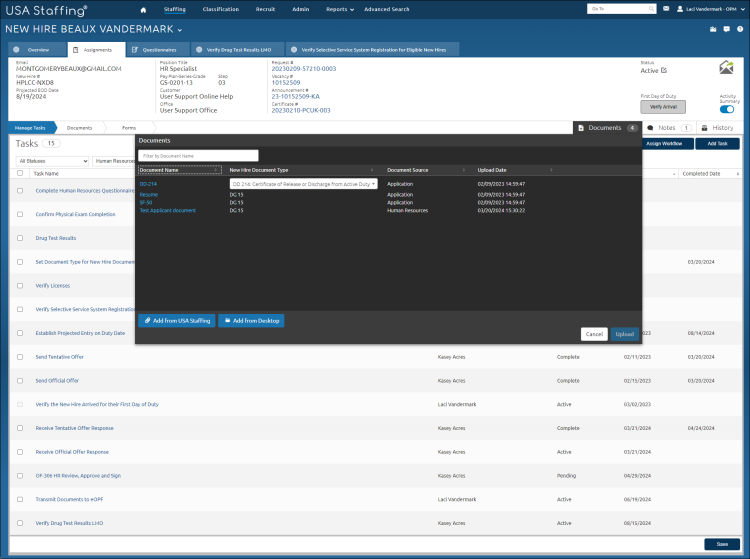Go to the Home icon
This screenshot has width=750, height=559.
[143, 10]
